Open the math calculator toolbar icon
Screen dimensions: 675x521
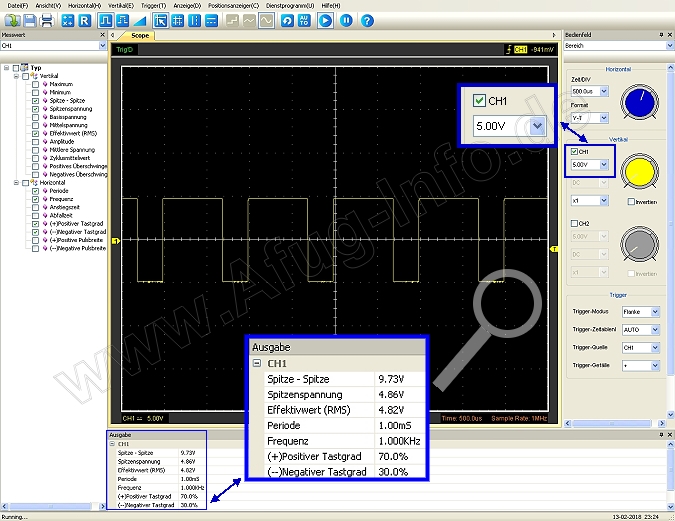coord(68,20)
